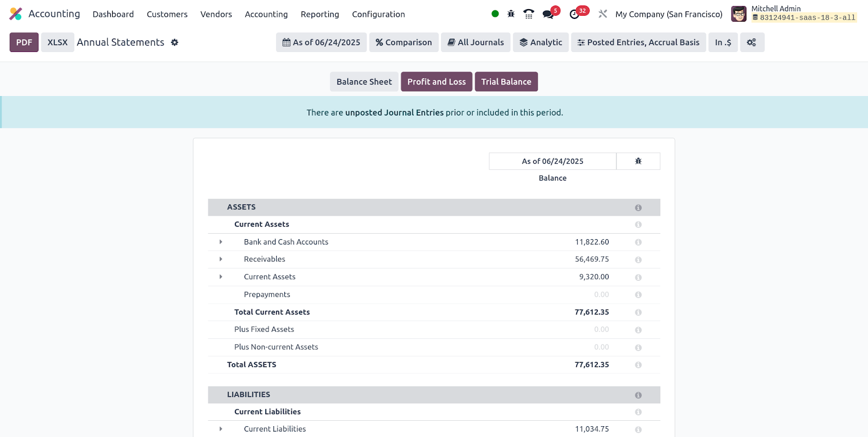Switch to the Trial Balance section
The image size is (868, 437).
(x=506, y=82)
